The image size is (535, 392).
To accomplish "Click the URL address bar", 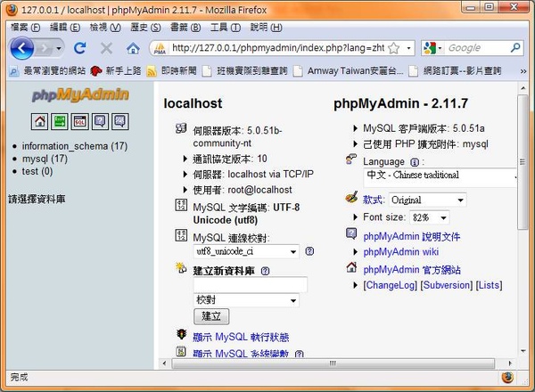I will coord(278,48).
